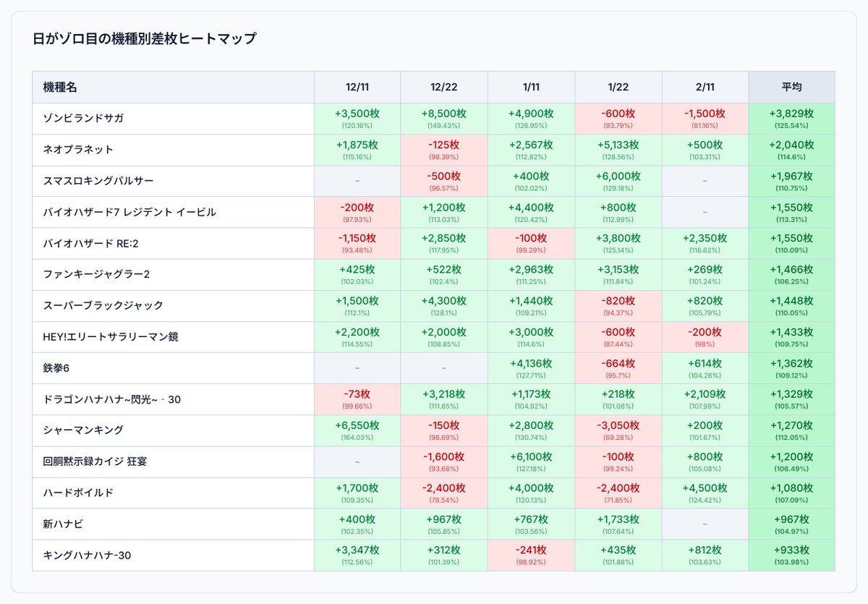
Task: Click the -1,500枚 cell for ゾンビランドサガ
Action: coord(705,119)
